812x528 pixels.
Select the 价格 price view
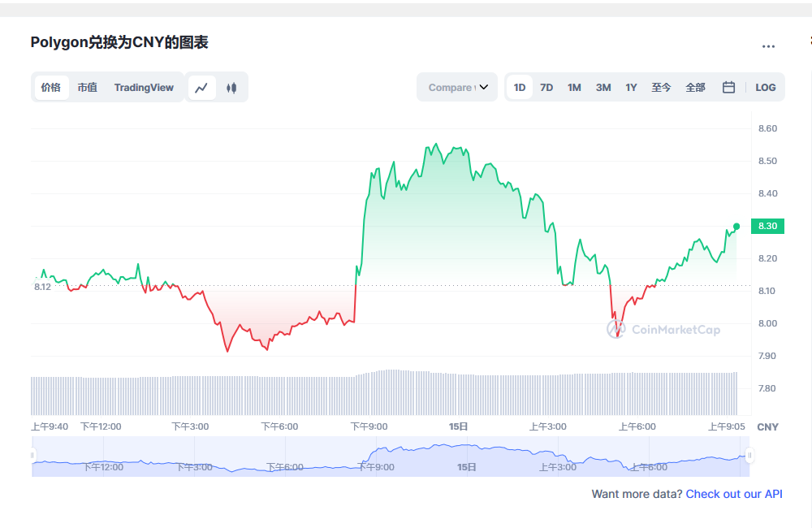tap(51, 88)
